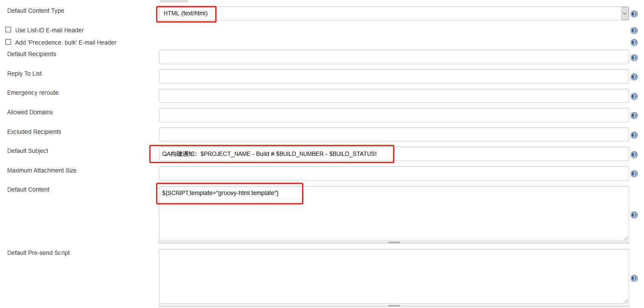Click the Default Subject label
644x308 pixels.
click(x=28, y=151)
